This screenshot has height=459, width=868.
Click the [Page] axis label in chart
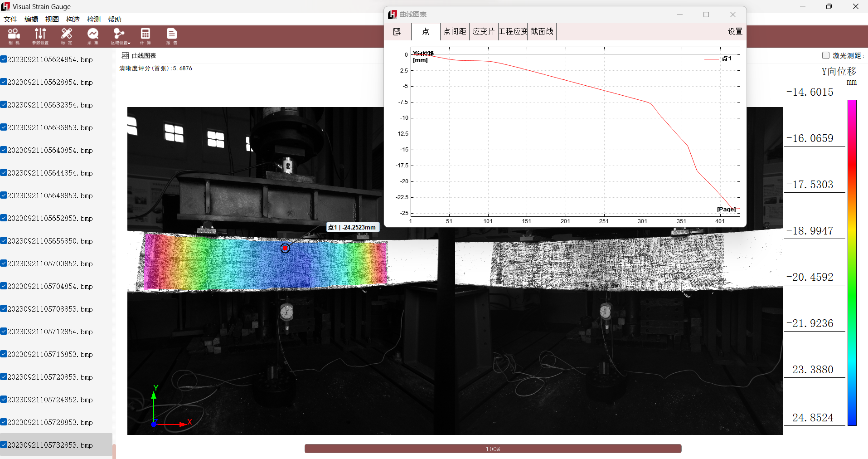[x=726, y=209]
